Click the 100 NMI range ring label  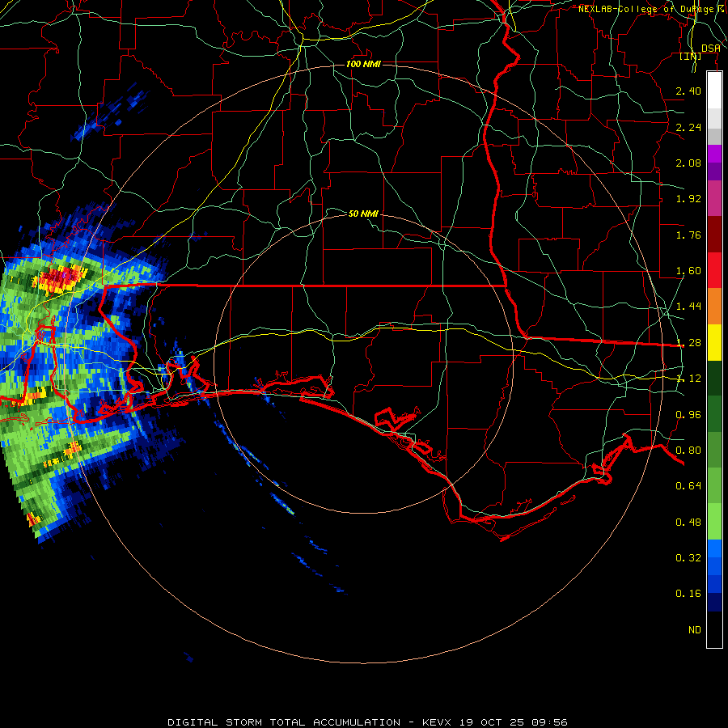point(363,64)
